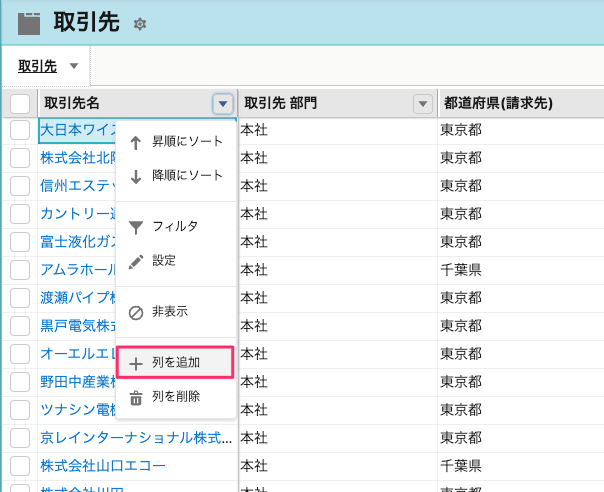Click the plus icon for 列を追加

[x=136, y=363]
